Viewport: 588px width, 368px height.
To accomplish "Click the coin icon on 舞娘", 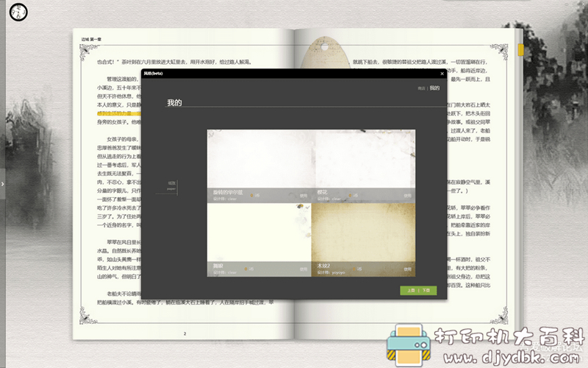I will [x=246, y=269].
